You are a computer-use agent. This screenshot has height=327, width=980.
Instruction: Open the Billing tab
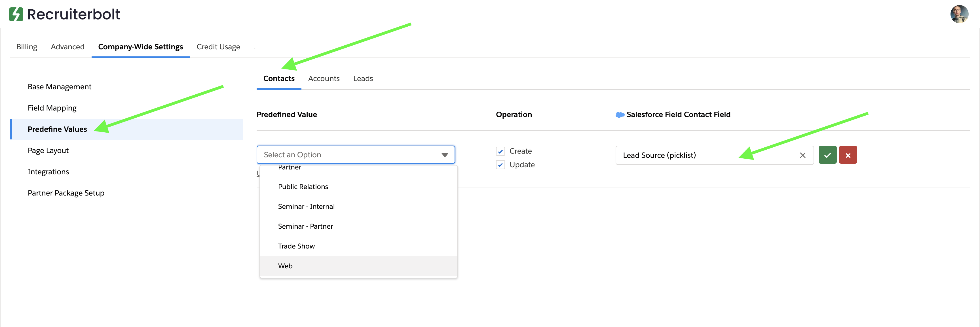pyautogui.click(x=27, y=47)
